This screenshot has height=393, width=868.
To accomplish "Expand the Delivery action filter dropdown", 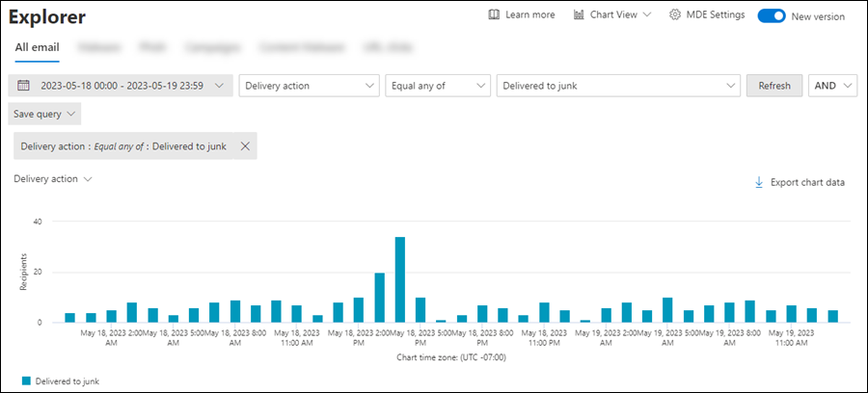I will 309,86.
